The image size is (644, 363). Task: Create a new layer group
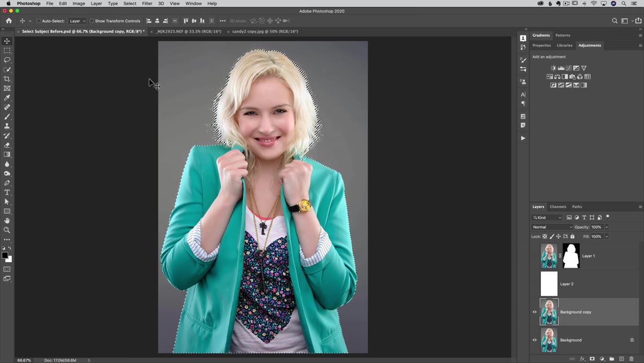tap(612, 359)
